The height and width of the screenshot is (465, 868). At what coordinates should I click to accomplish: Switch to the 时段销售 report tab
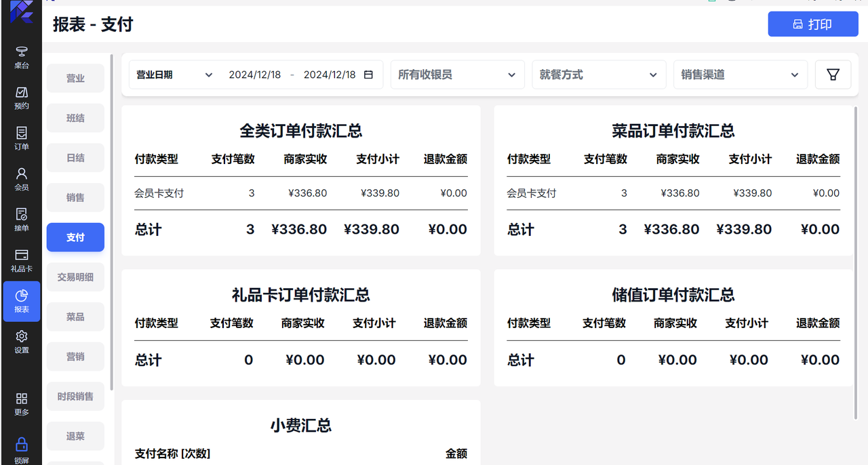(x=75, y=396)
